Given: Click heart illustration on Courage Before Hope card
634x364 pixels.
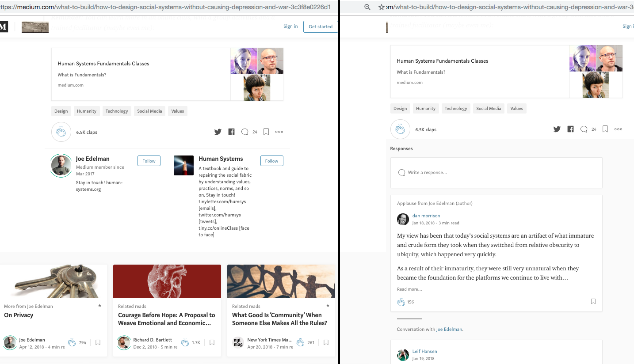Looking at the screenshot, I should pyautogui.click(x=167, y=281).
